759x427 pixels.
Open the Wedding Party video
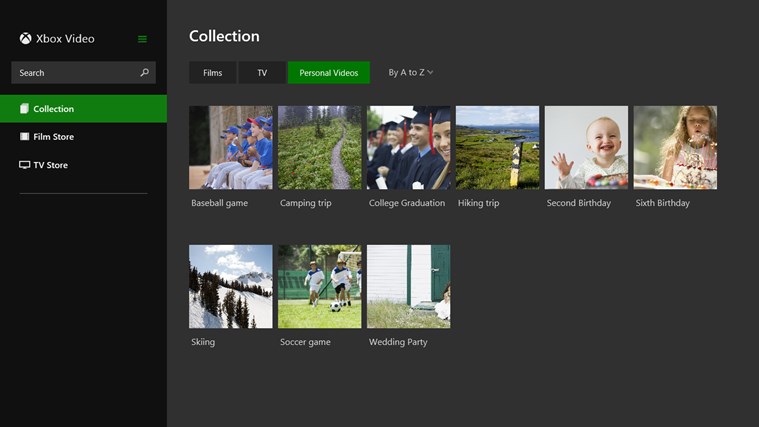coord(408,286)
